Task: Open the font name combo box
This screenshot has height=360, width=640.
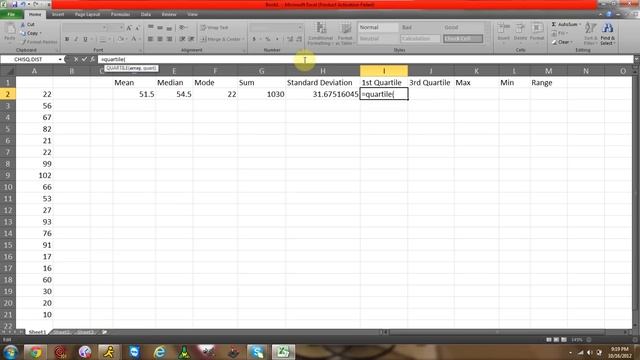Action: pyautogui.click(x=85, y=28)
